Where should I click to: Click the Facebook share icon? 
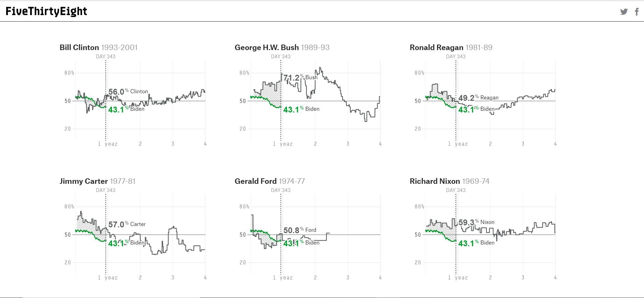point(636,12)
